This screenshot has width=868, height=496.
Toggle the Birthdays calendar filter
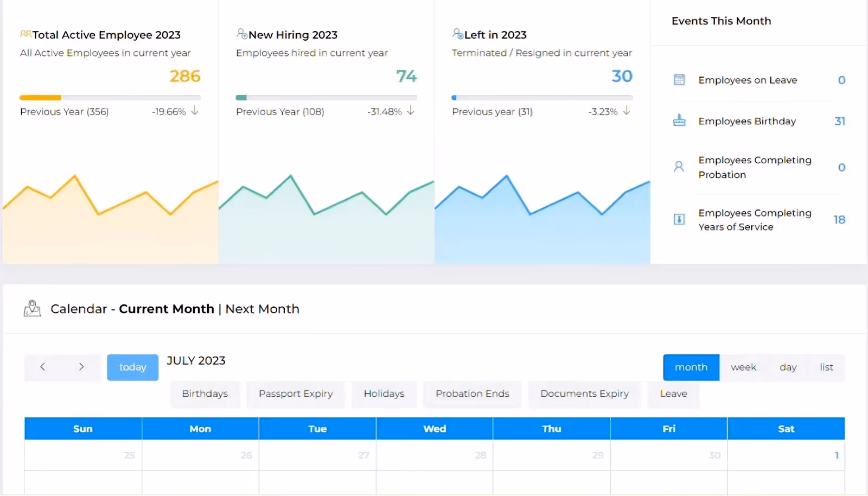[205, 394]
